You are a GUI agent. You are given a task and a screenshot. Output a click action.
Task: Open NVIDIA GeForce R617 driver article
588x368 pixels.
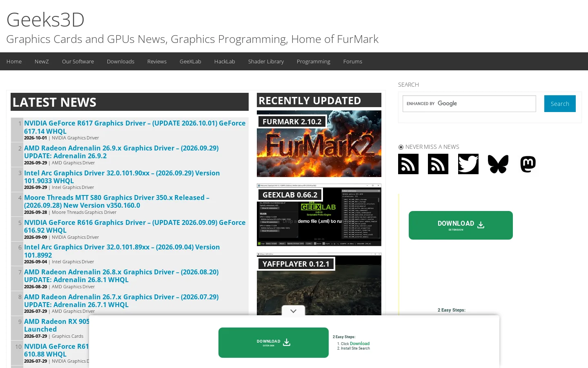point(135,127)
